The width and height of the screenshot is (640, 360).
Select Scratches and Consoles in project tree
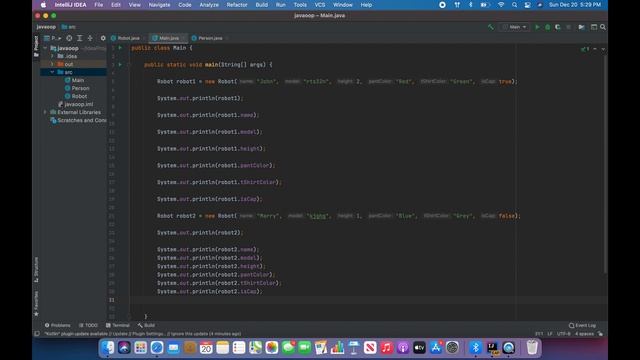[x=78, y=120]
